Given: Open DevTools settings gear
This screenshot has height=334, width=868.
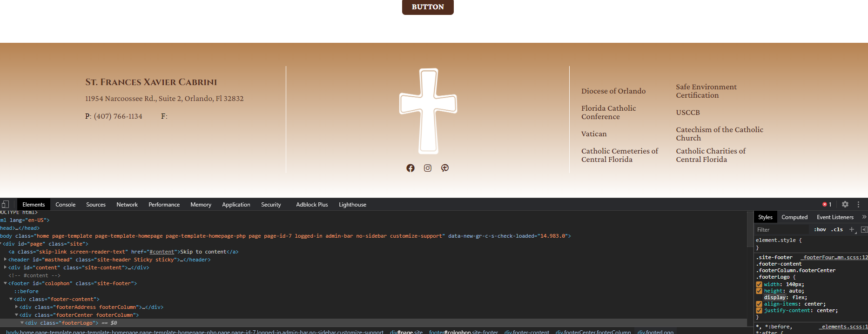Looking at the screenshot, I should click(x=845, y=204).
